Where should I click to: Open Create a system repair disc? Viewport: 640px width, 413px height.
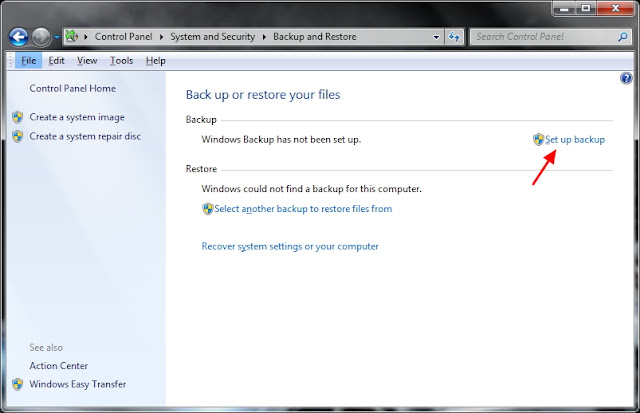[x=85, y=136]
